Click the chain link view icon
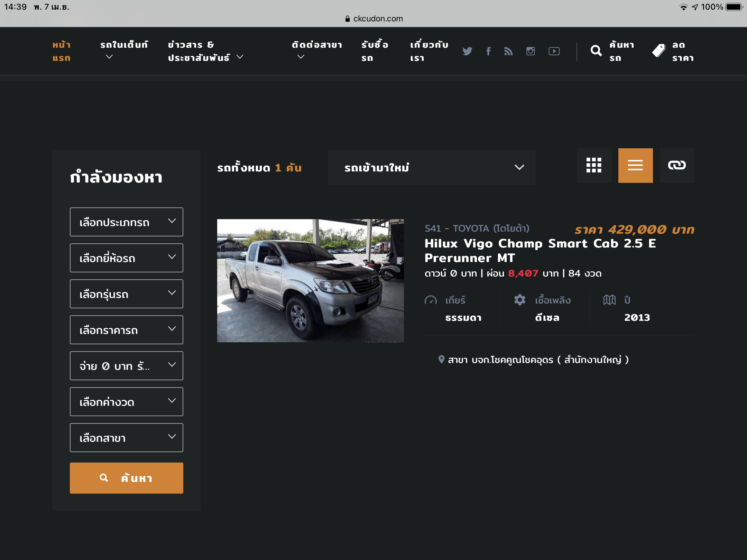This screenshot has height=560, width=747. point(677,165)
